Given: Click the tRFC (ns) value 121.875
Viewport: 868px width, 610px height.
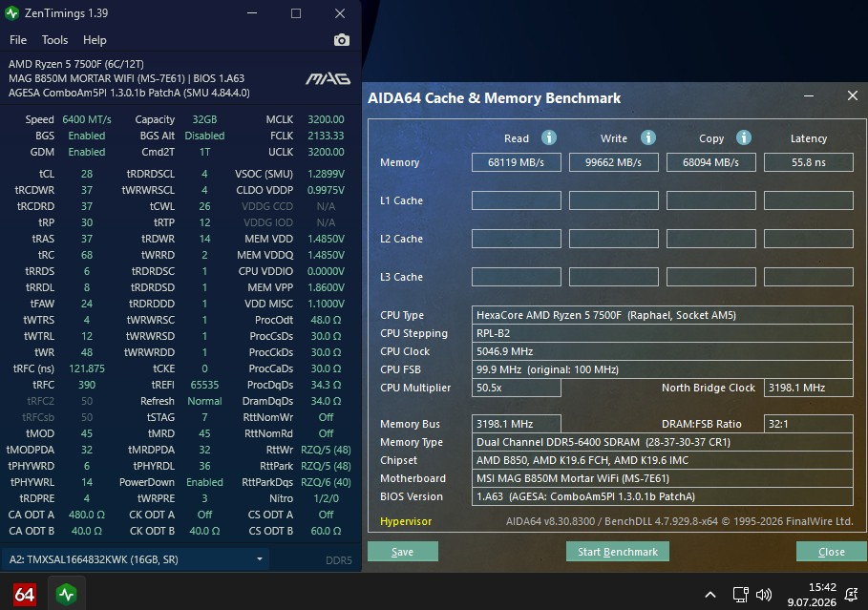Looking at the screenshot, I should pyautogui.click(x=86, y=368).
